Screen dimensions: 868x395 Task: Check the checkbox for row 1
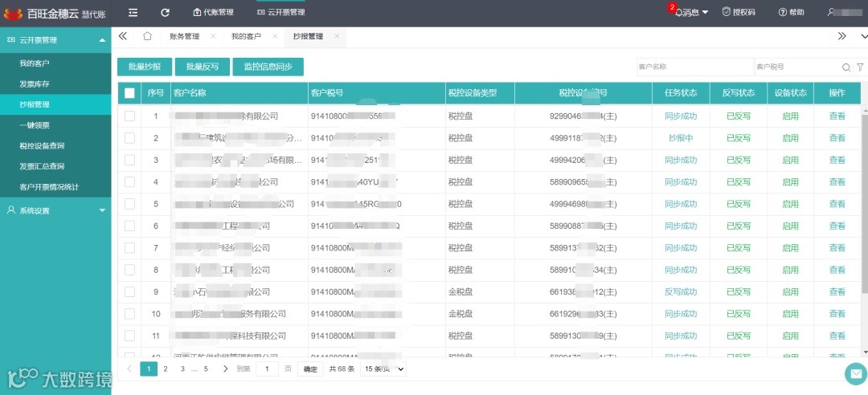129,116
